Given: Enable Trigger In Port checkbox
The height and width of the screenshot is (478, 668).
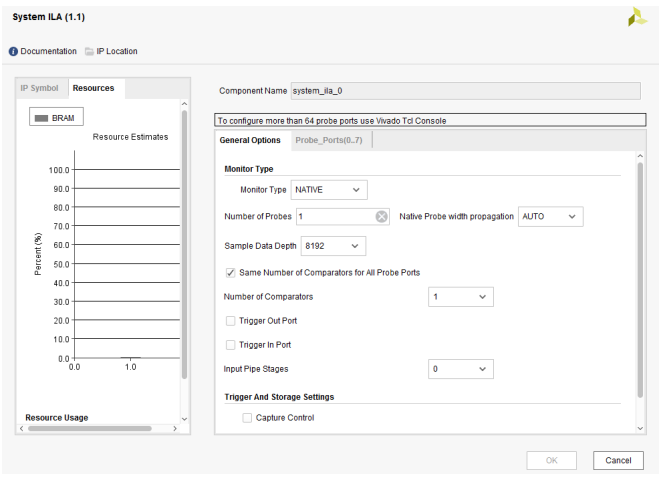Looking at the screenshot, I should tap(231, 345).
